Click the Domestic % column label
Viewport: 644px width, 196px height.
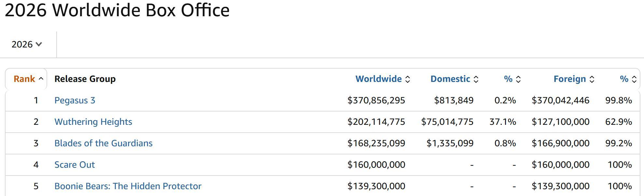pyautogui.click(x=508, y=79)
